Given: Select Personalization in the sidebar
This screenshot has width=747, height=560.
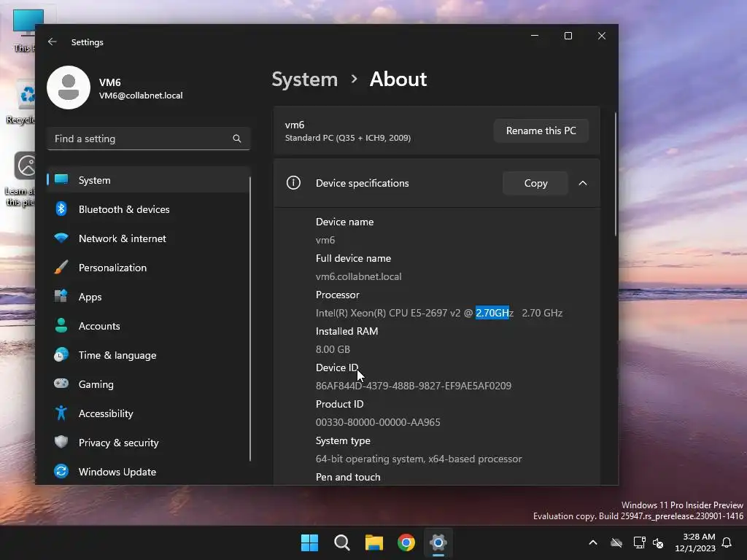Looking at the screenshot, I should point(149,268).
